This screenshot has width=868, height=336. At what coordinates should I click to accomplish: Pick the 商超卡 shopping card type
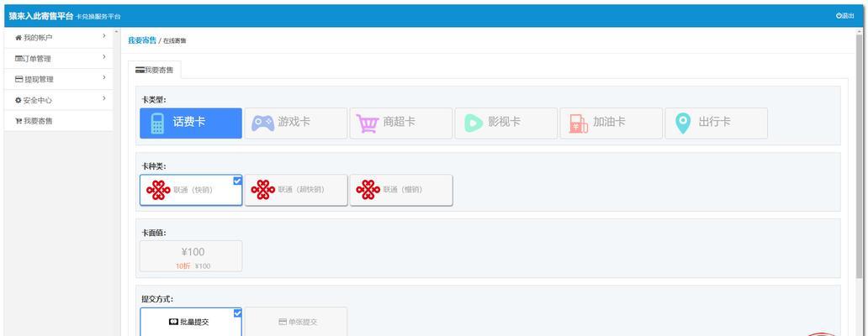401,123
